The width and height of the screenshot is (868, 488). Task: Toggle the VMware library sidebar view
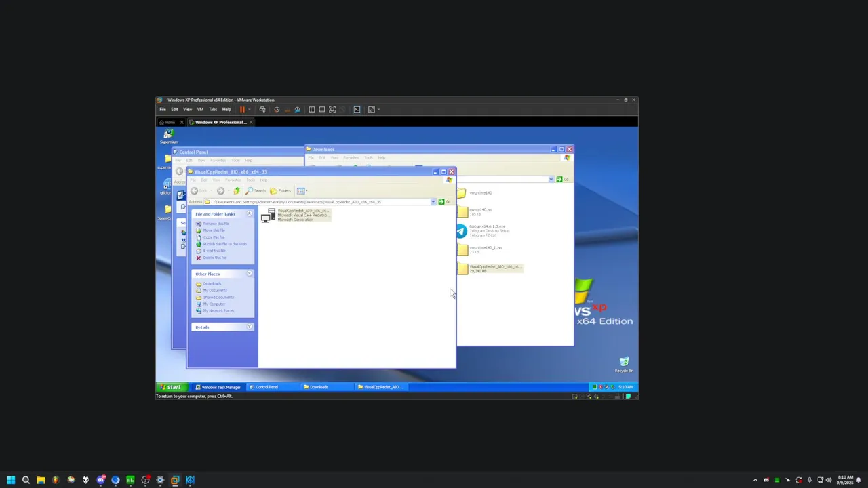(312, 109)
